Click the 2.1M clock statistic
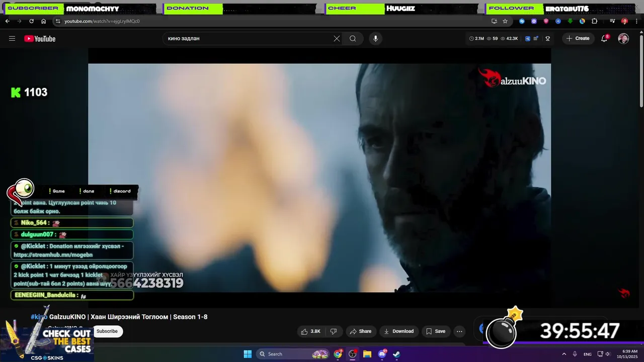The width and height of the screenshot is (644, 362). [476, 39]
